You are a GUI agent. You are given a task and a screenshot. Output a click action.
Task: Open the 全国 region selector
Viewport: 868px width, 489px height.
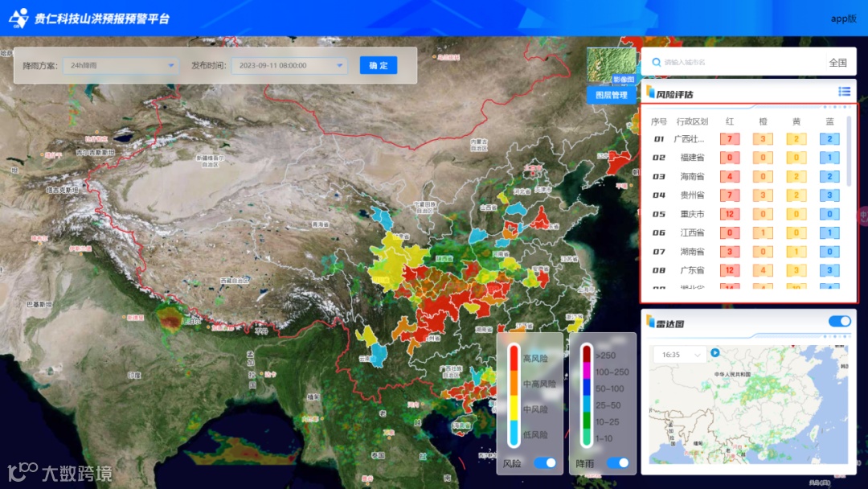point(837,63)
